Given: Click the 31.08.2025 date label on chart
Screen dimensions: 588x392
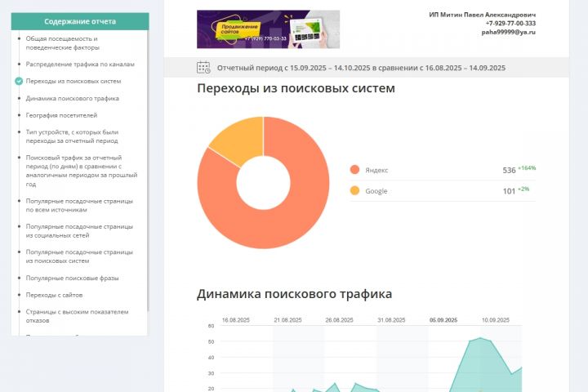Looking at the screenshot, I should pos(391,320).
